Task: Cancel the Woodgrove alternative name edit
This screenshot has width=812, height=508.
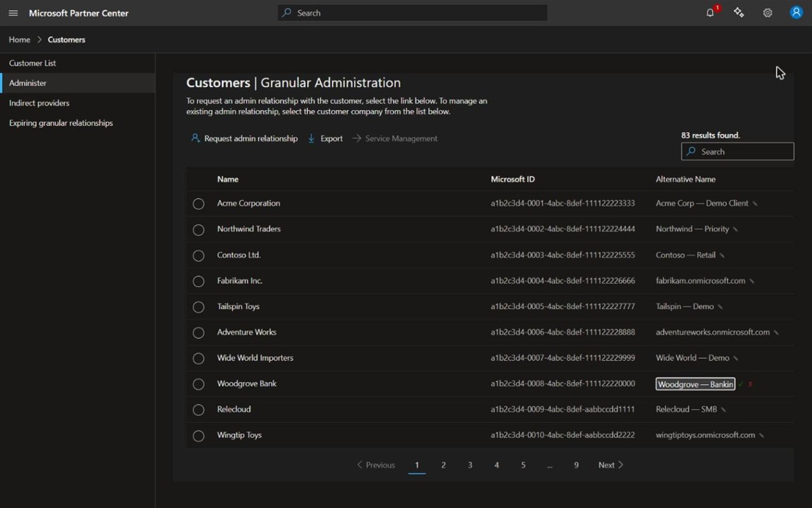Action: click(750, 384)
